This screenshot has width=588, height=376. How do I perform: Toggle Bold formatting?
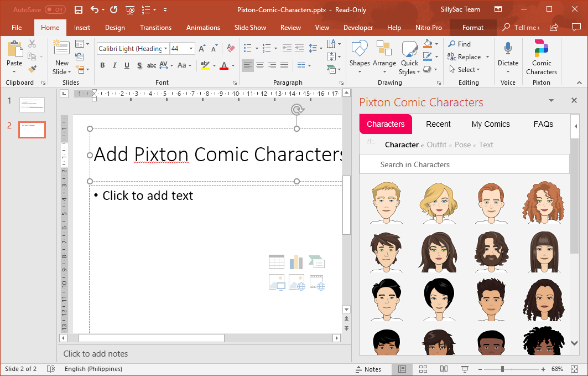[x=102, y=65]
